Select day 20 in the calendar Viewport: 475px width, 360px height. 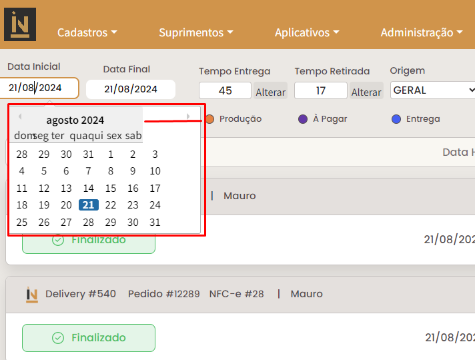(x=66, y=205)
